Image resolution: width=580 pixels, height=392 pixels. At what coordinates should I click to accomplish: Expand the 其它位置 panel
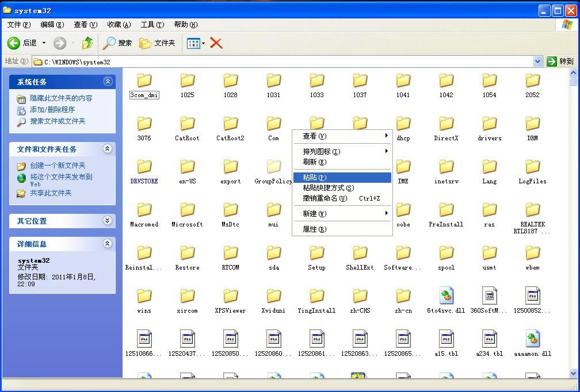point(107,221)
